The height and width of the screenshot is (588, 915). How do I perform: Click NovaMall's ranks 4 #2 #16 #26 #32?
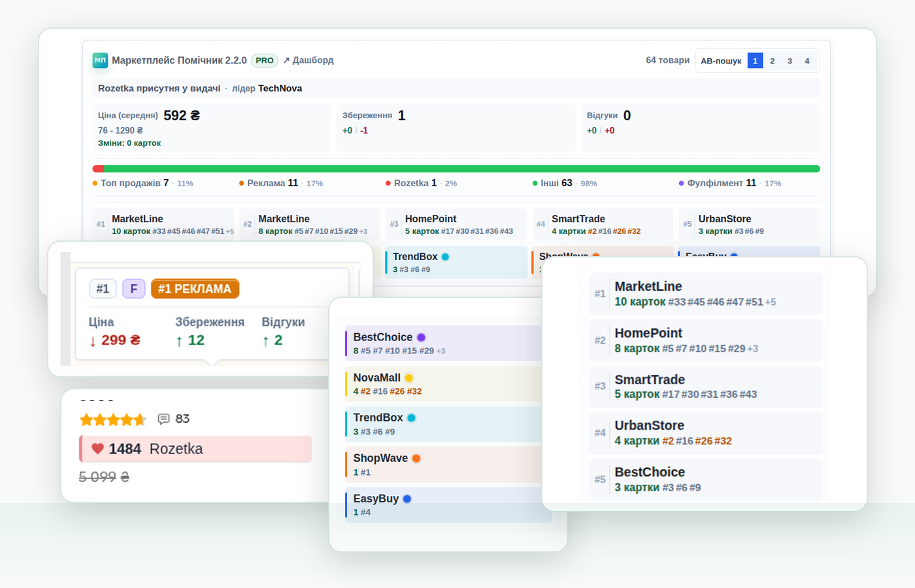point(388,391)
